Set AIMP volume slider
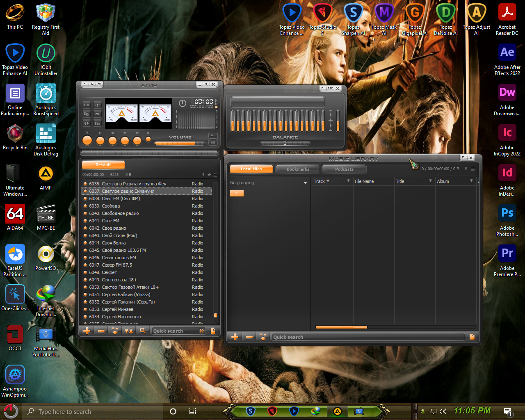Screen dimensions: 525x420 click(x=180, y=143)
